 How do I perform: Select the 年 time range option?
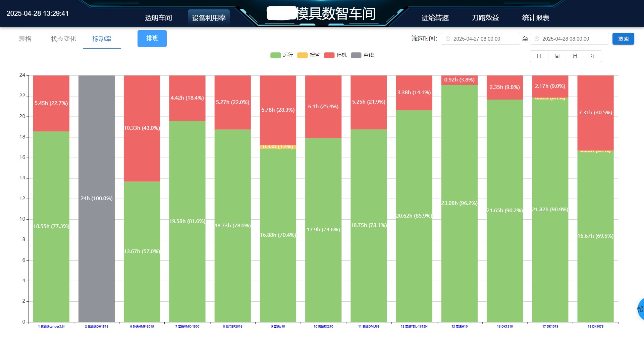(593, 56)
